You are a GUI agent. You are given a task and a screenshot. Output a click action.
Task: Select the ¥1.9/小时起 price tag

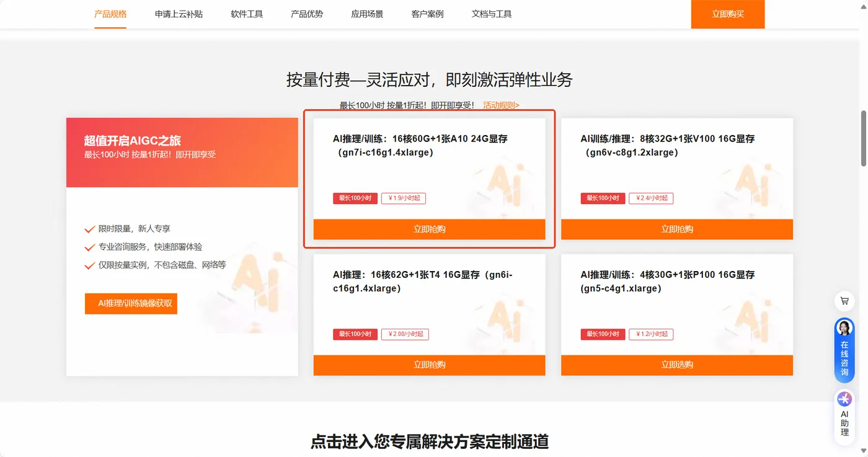point(404,198)
